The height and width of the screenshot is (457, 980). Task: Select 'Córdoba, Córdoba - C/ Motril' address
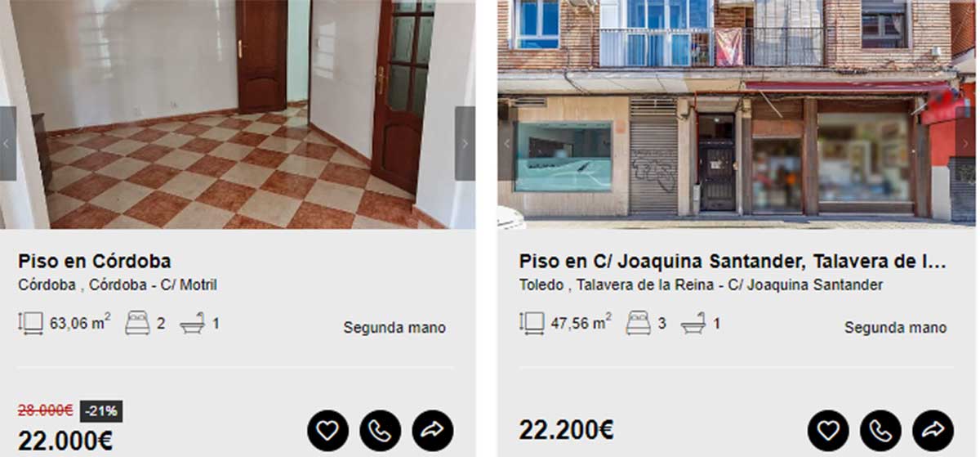click(118, 285)
